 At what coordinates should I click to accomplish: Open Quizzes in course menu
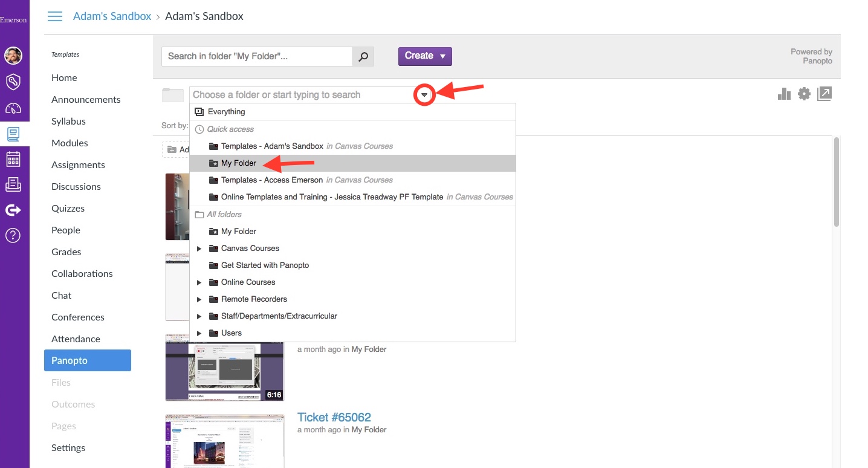pyautogui.click(x=68, y=209)
